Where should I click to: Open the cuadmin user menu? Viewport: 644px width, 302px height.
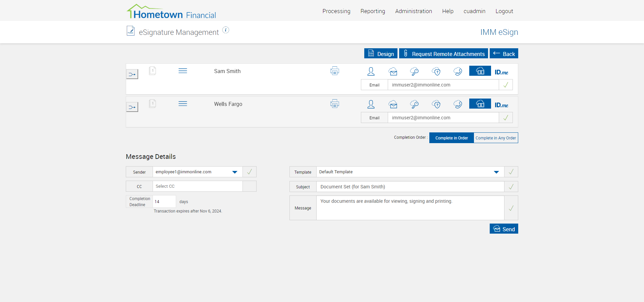474,11
